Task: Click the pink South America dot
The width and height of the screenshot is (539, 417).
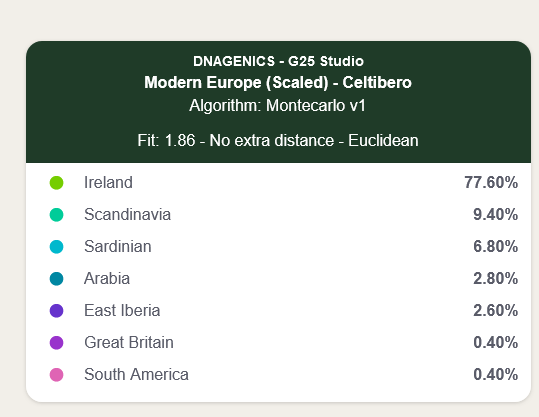Action: point(56,375)
